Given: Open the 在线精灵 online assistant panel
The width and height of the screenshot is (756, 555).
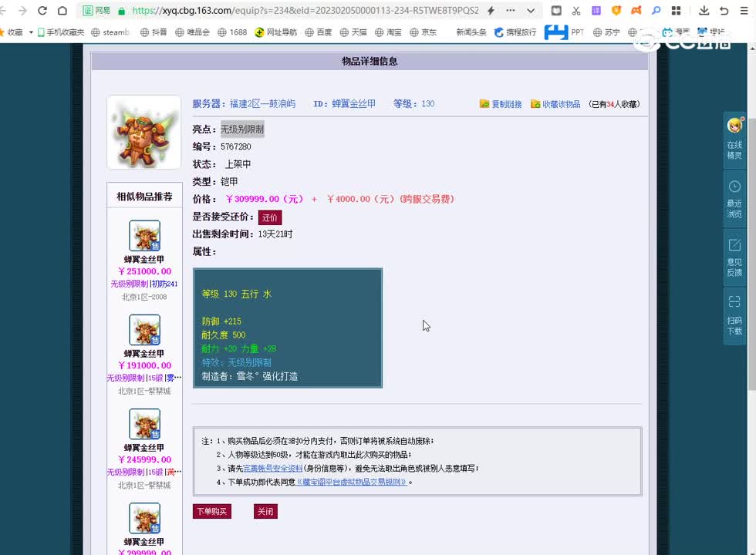Looking at the screenshot, I should pos(734,139).
